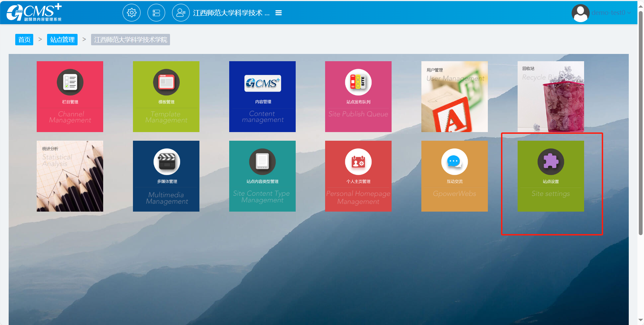Screen dimensions: 644x325
Task: Open the Channel Management tile
Action: 70,96
